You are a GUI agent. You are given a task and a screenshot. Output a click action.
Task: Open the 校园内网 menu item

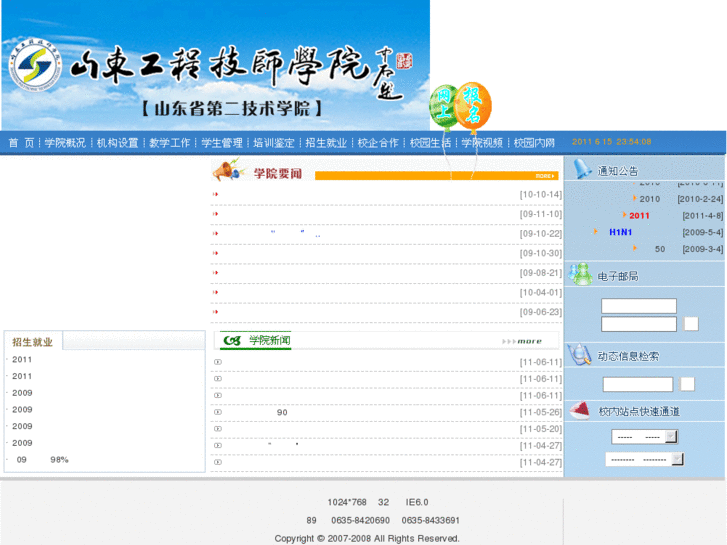(534, 143)
